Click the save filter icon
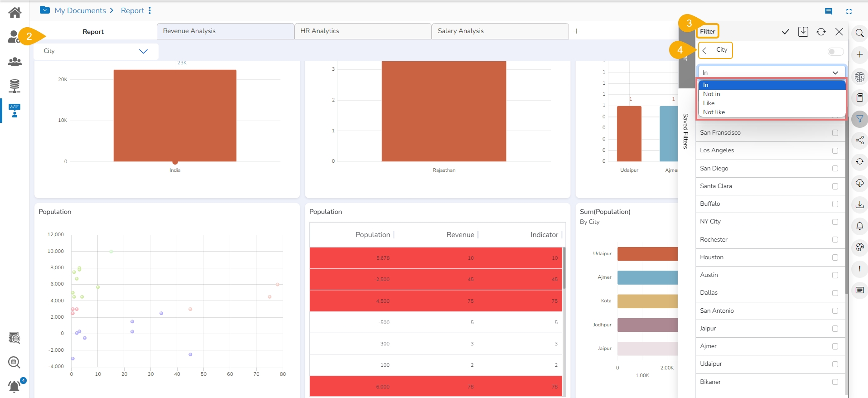This screenshot has width=868, height=398. 803,32
